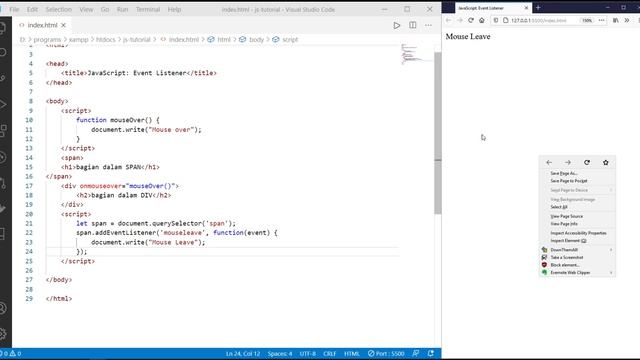Bookmark page via context menu star
This screenshot has width=640, height=360.
click(606, 162)
